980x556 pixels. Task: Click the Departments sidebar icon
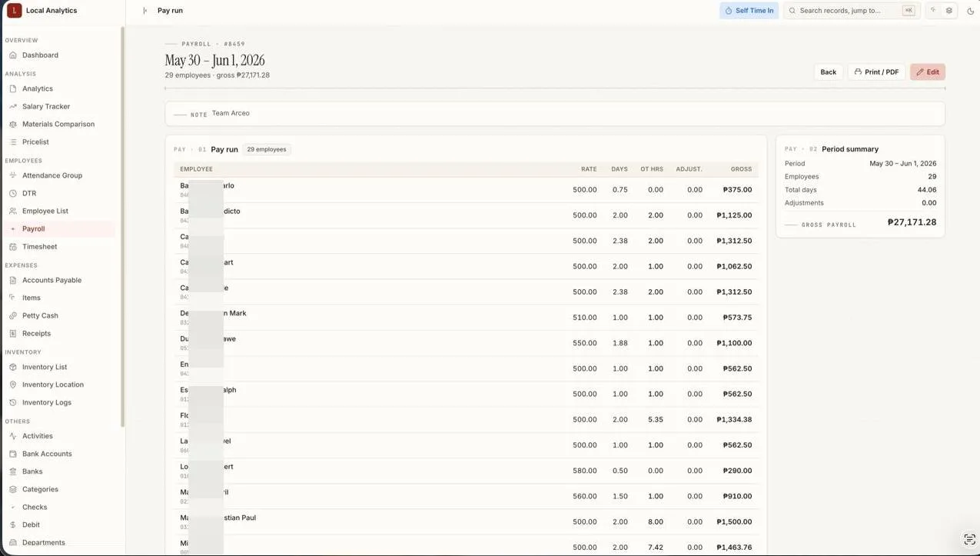(x=13, y=542)
